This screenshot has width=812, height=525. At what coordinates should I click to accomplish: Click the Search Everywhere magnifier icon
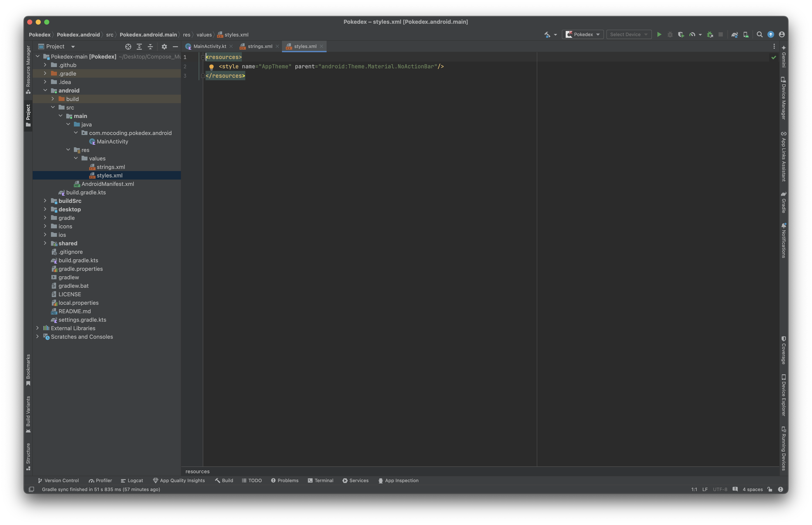tap(760, 34)
